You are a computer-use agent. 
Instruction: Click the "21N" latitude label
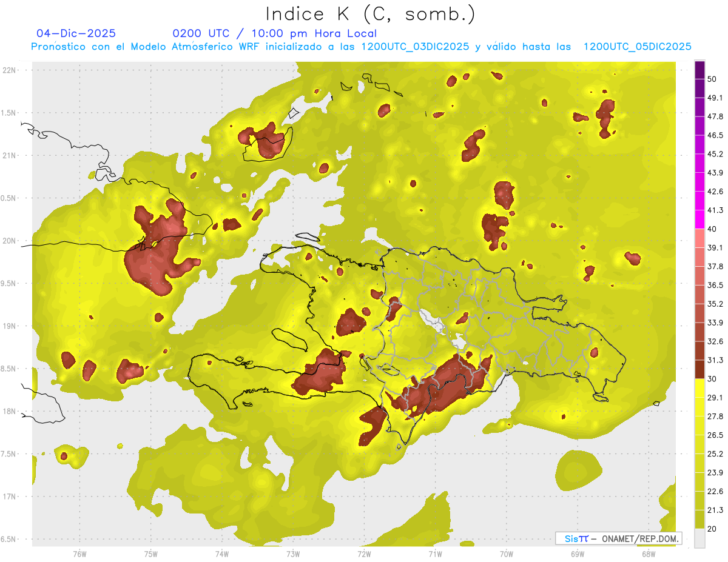[9, 155]
